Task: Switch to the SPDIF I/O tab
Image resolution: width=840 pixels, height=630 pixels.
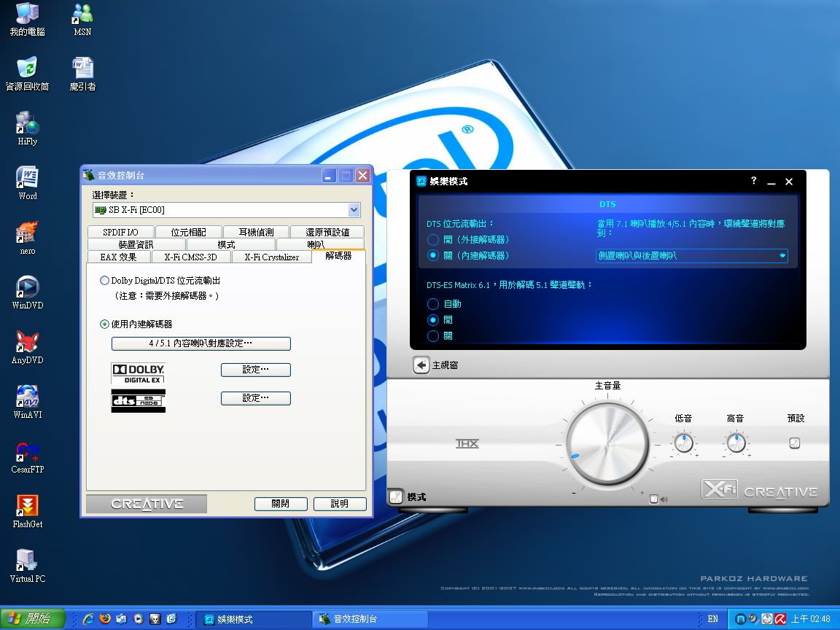Action: [120, 232]
